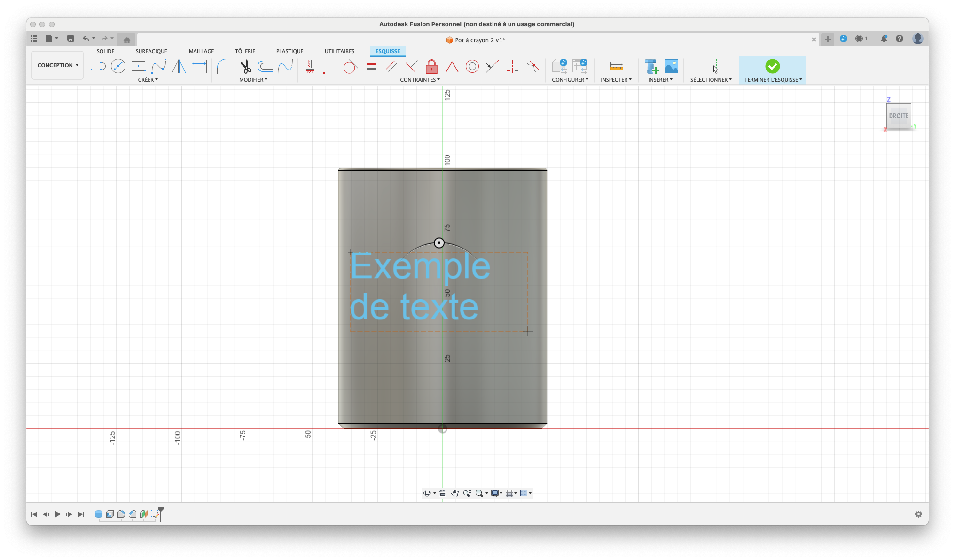Image resolution: width=955 pixels, height=560 pixels.
Task: Open the UTILITAIRES tab
Action: pos(339,51)
